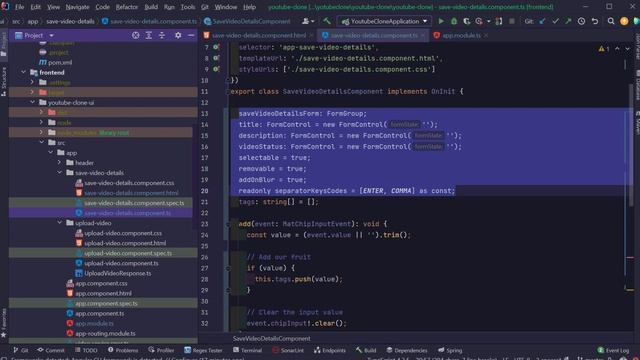Open the Problems tool window
This screenshot has height=360, width=640.
click(x=123, y=350)
